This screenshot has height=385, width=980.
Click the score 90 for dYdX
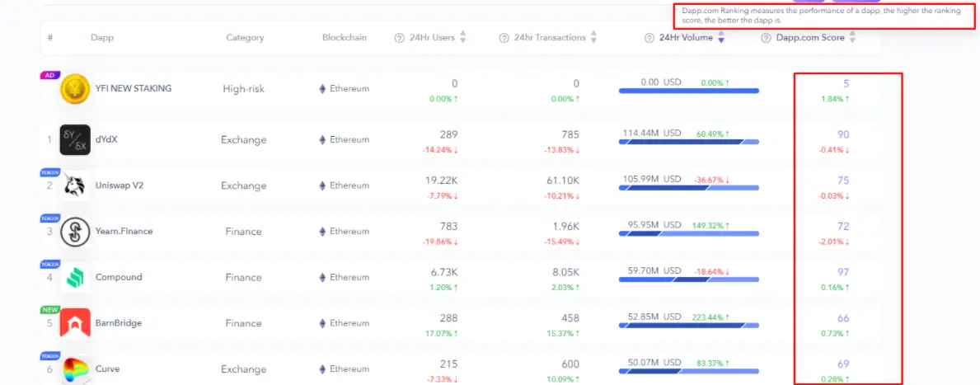[843, 134]
